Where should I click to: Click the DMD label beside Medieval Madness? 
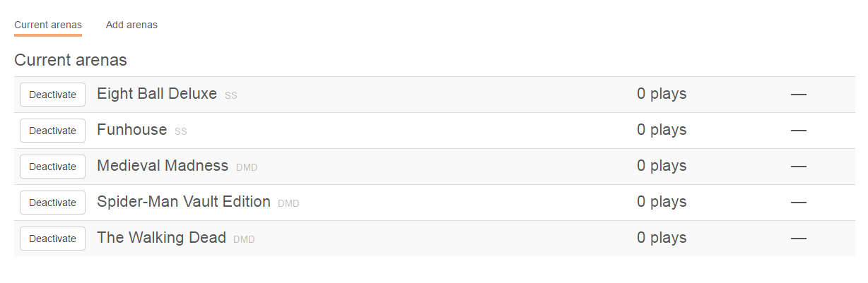tap(247, 167)
